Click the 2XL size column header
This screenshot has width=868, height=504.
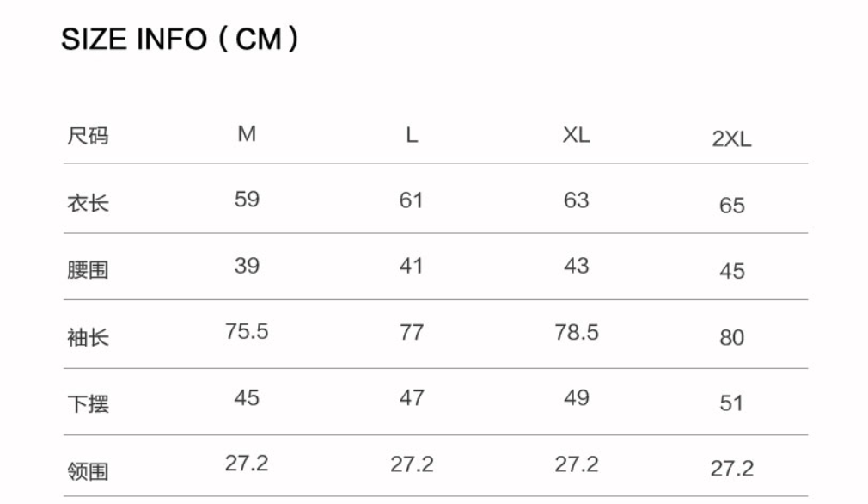click(x=731, y=140)
